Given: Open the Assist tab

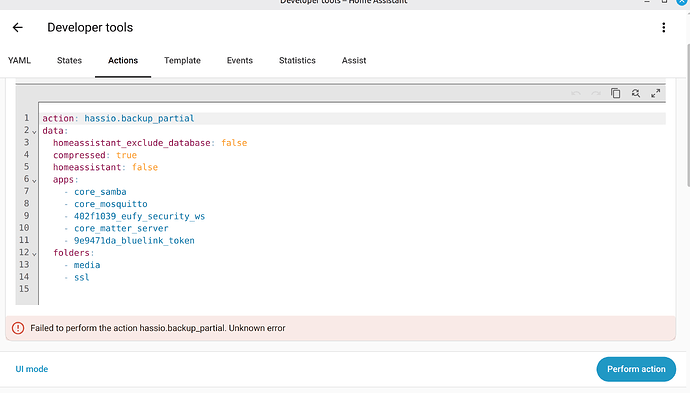Looking at the screenshot, I should [x=354, y=61].
